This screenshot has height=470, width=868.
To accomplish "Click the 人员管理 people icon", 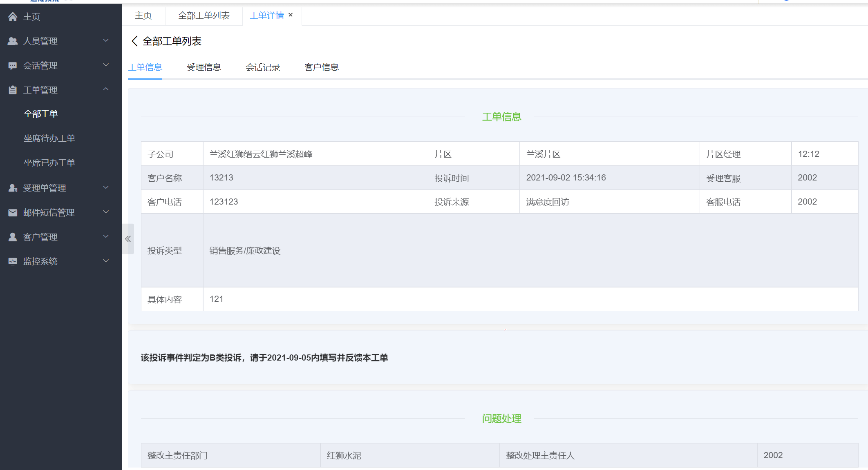I will tap(13, 41).
